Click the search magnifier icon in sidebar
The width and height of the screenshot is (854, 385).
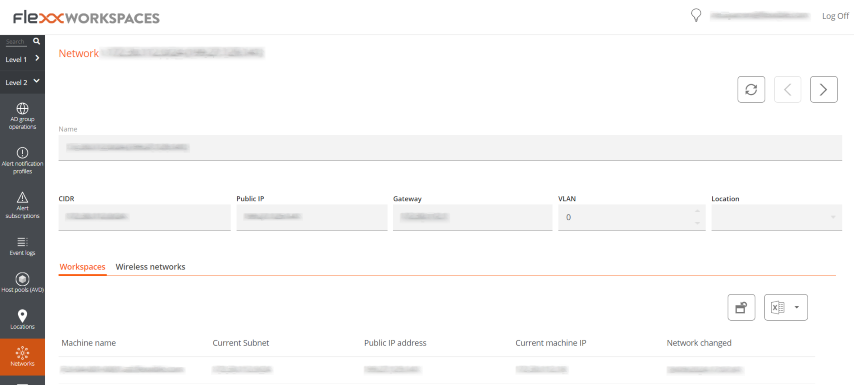pos(36,41)
